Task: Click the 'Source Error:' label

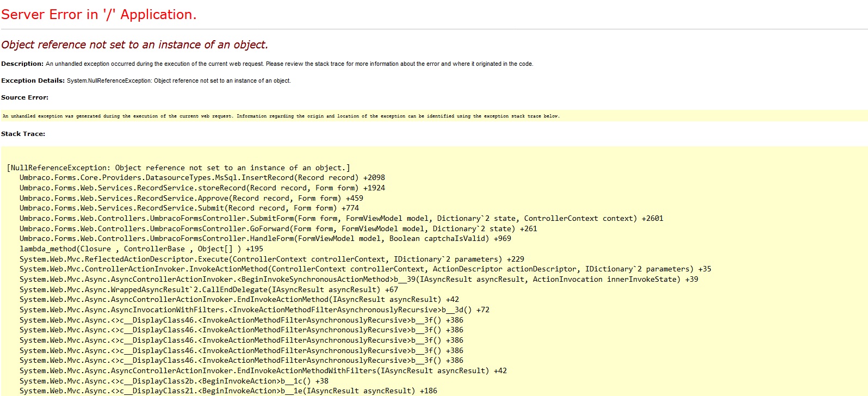Action: click(x=24, y=97)
